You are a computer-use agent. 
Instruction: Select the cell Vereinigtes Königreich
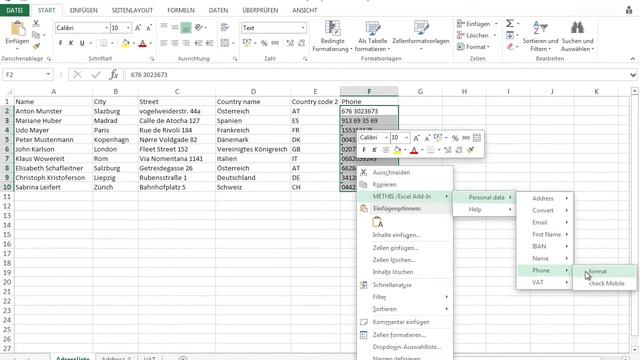253,149
